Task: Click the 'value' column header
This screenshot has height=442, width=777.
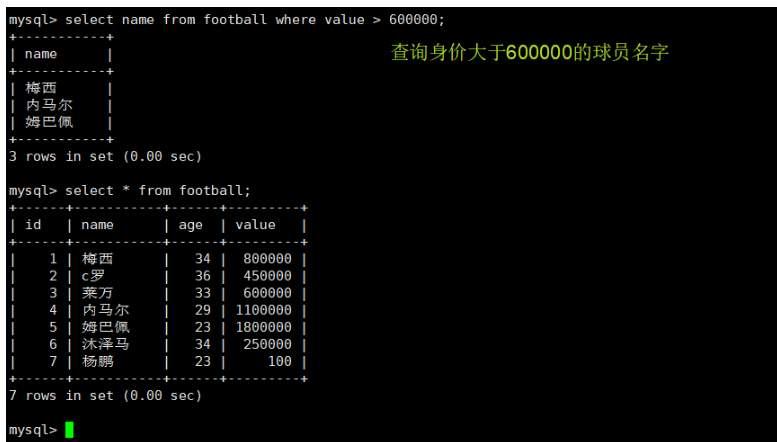Action: click(x=255, y=225)
